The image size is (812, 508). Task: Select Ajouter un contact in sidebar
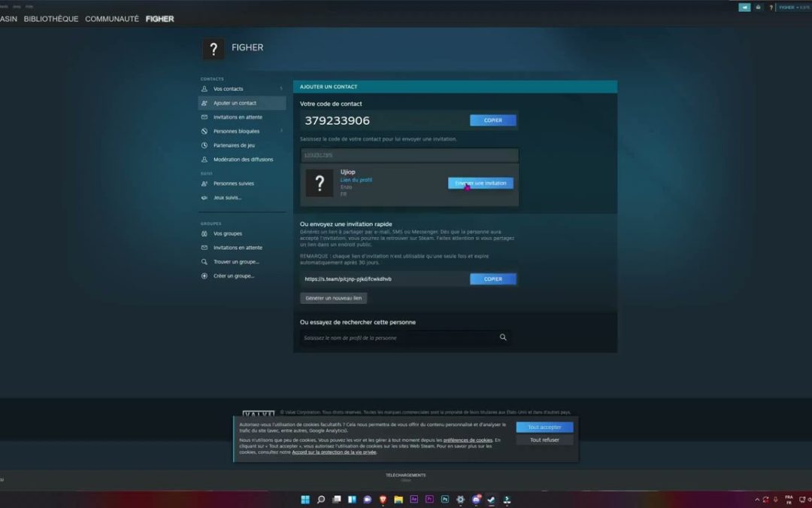point(242,102)
